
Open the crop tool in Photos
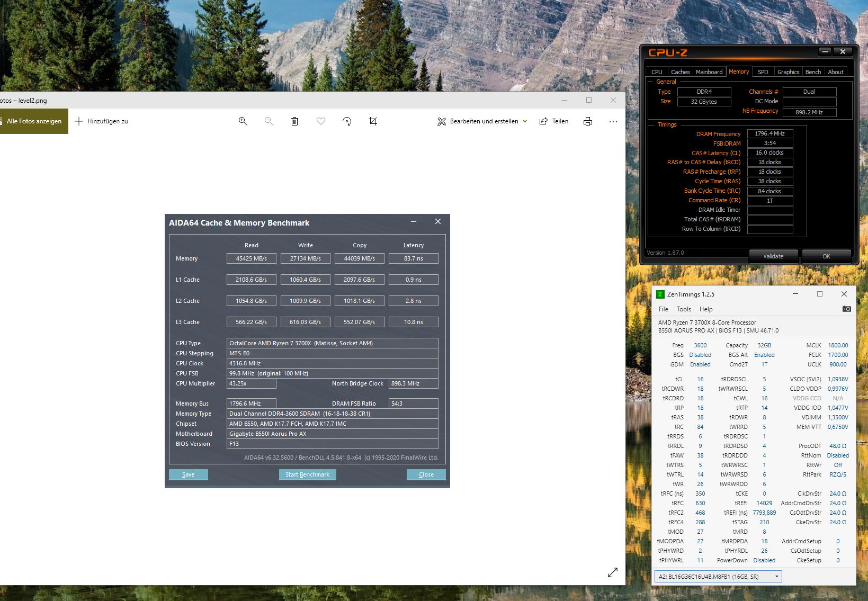tap(373, 121)
